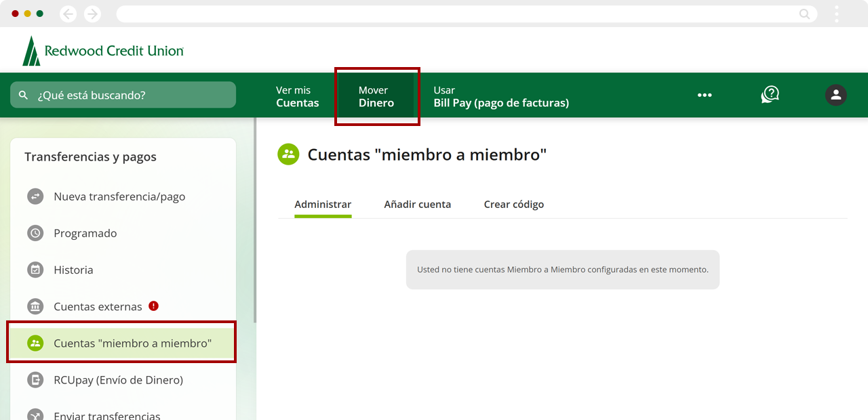
Task: Open the user profile avatar icon
Action: (835, 95)
